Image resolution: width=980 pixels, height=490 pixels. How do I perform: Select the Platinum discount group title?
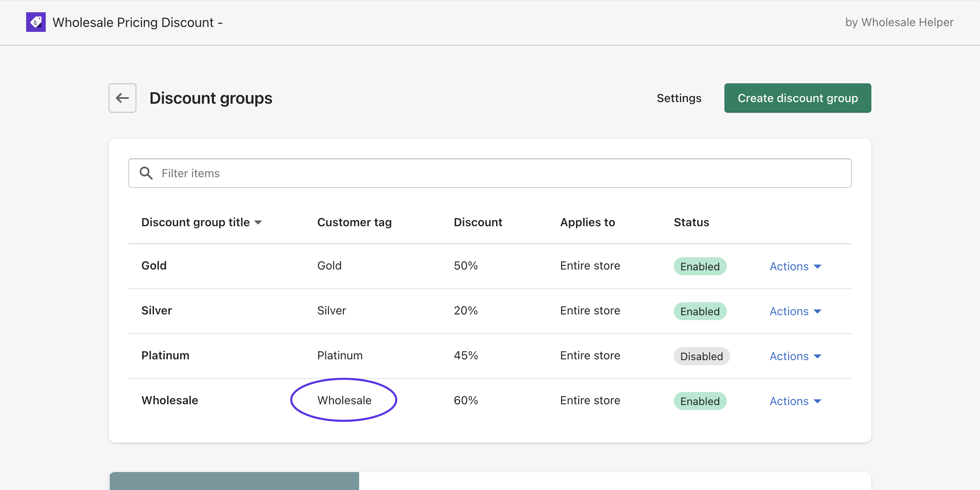click(165, 355)
